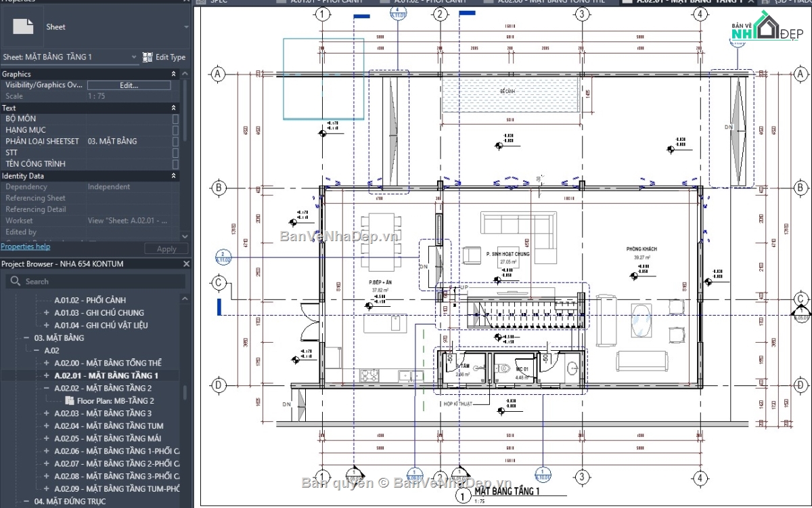Select grid bubble 1 at the top

coord(323,14)
